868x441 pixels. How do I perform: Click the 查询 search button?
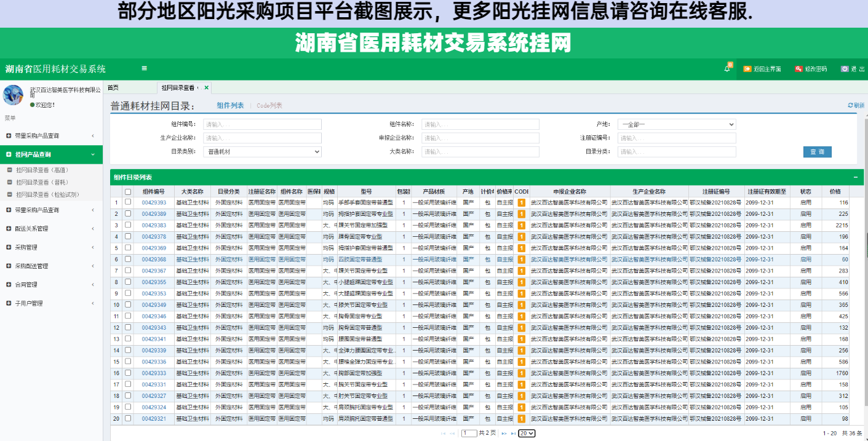click(x=817, y=152)
